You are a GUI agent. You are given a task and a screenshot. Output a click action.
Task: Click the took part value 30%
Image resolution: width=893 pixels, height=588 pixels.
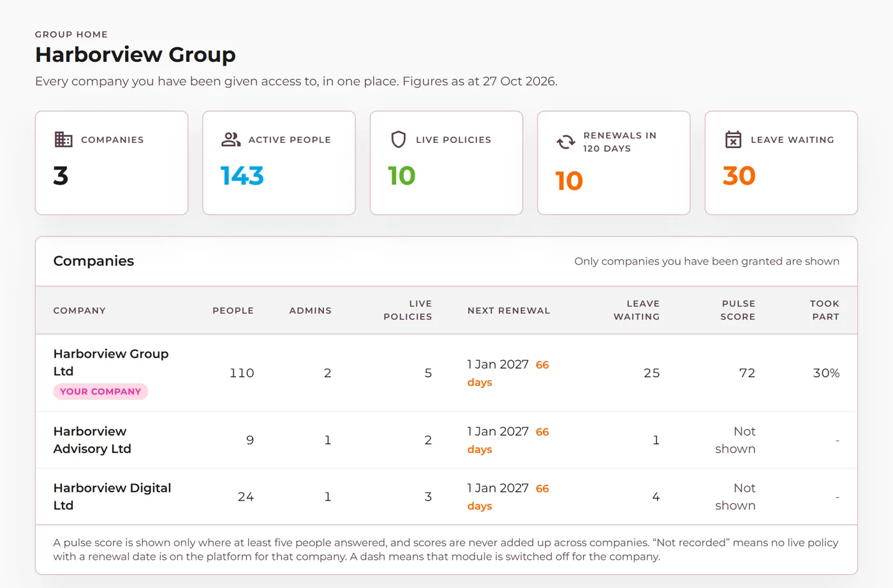pos(826,373)
